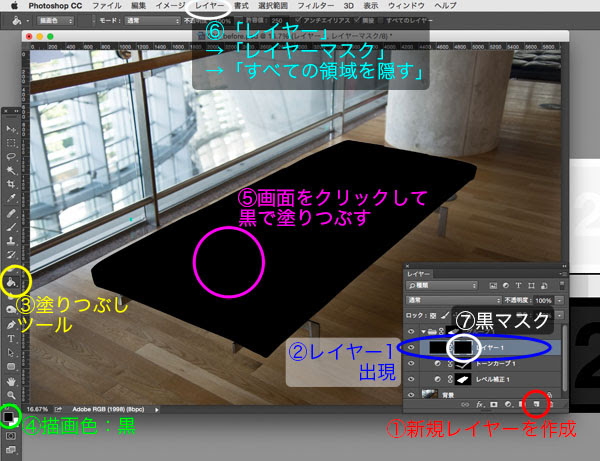Open the status bar info arrow
Image resolution: width=600 pixels, height=461 pixels.
pos(157,410)
